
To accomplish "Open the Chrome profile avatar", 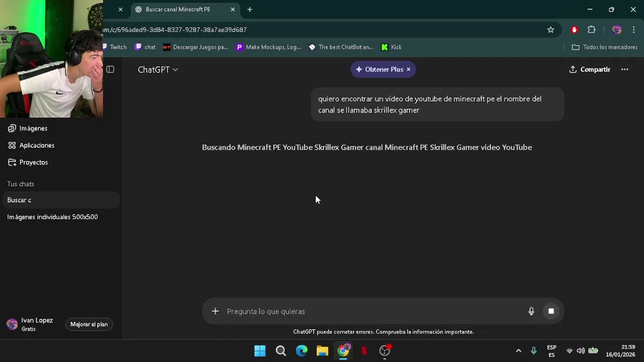I will point(617,30).
